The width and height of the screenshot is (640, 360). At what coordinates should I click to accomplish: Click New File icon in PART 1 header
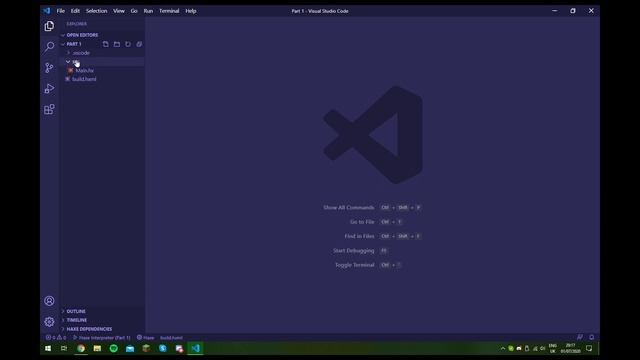click(106, 44)
